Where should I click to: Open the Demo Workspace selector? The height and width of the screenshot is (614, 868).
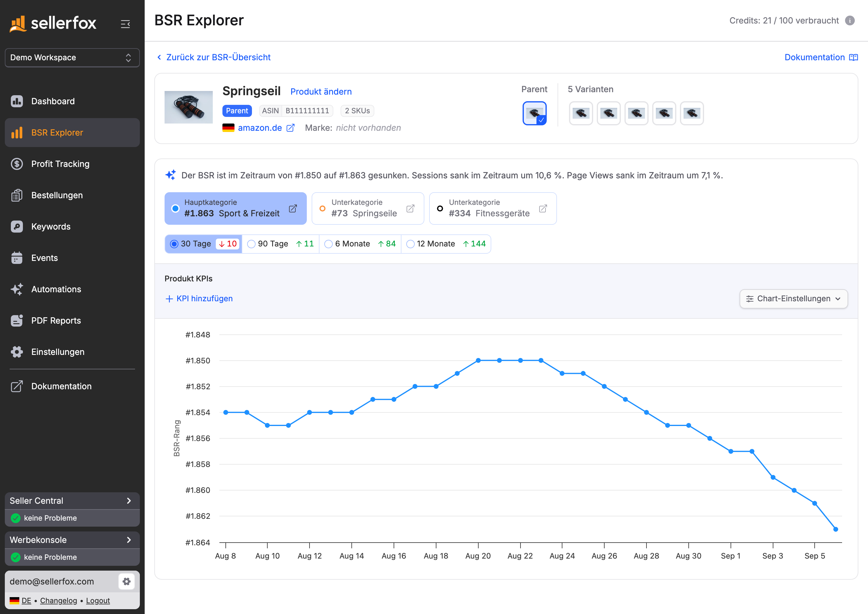pos(72,58)
